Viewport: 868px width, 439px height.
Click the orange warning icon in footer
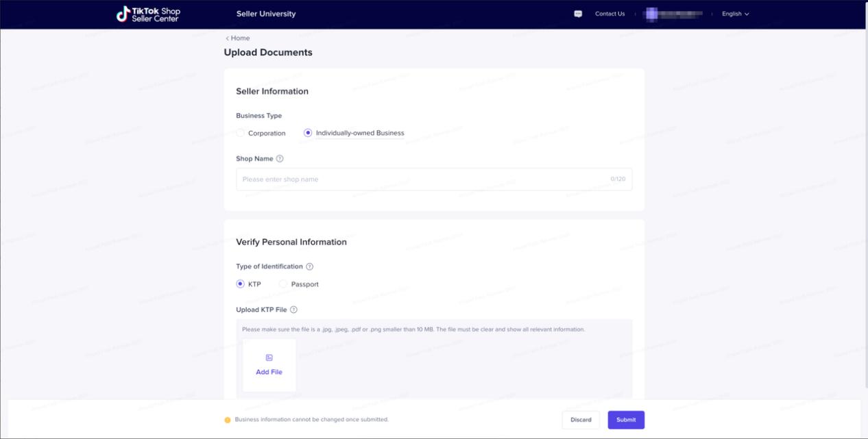tap(228, 420)
